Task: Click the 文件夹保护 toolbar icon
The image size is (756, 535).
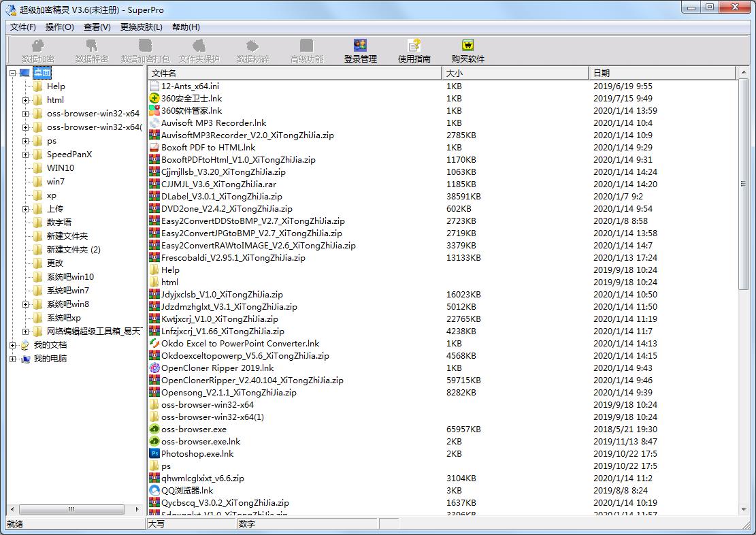Action: click(x=199, y=46)
